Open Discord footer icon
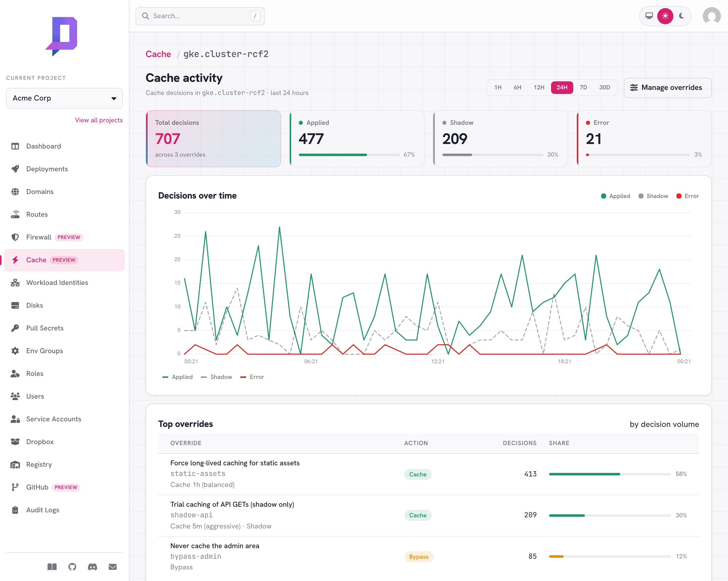This screenshot has height=581, width=728. (93, 567)
